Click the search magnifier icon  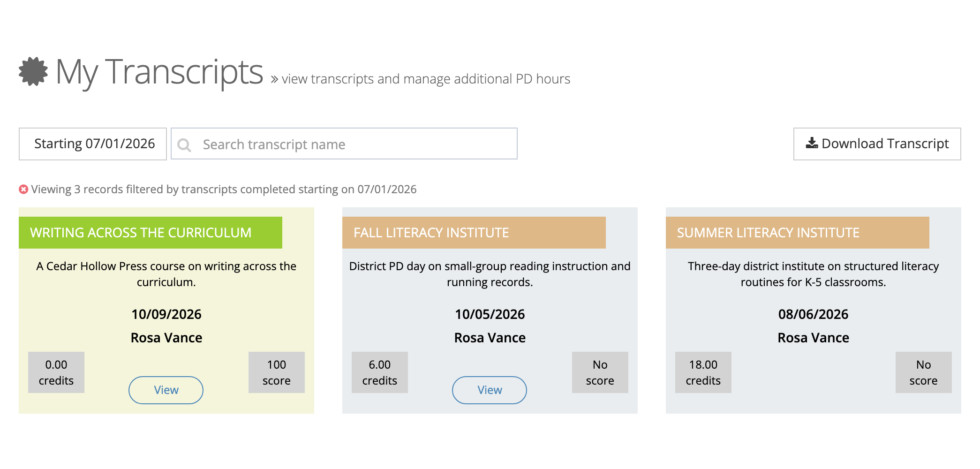click(x=184, y=145)
